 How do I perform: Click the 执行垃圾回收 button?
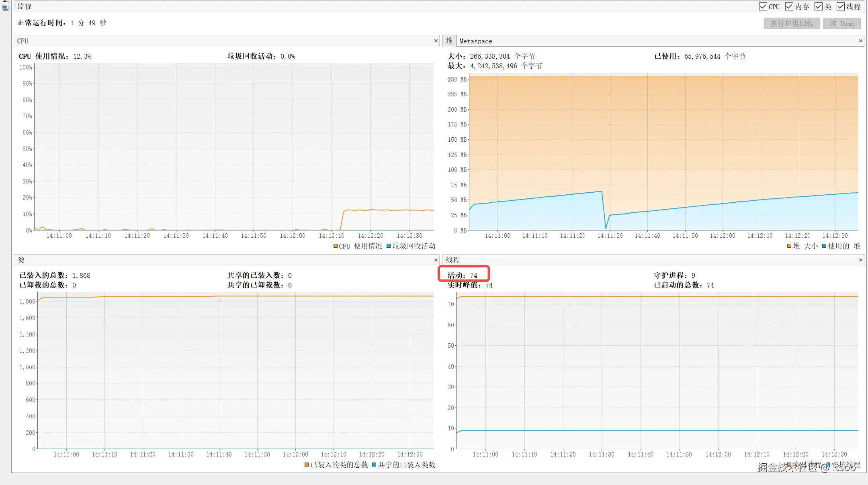[792, 24]
